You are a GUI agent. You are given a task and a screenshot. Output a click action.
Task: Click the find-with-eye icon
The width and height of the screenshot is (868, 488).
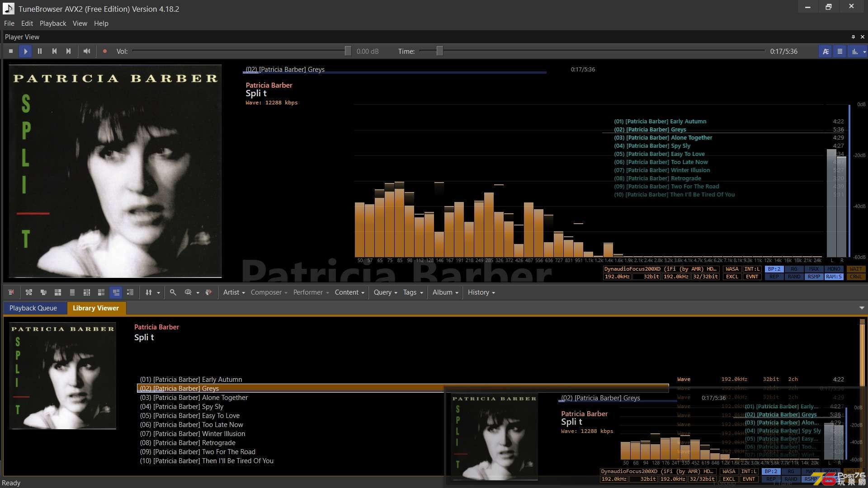click(x=188, y=292)
